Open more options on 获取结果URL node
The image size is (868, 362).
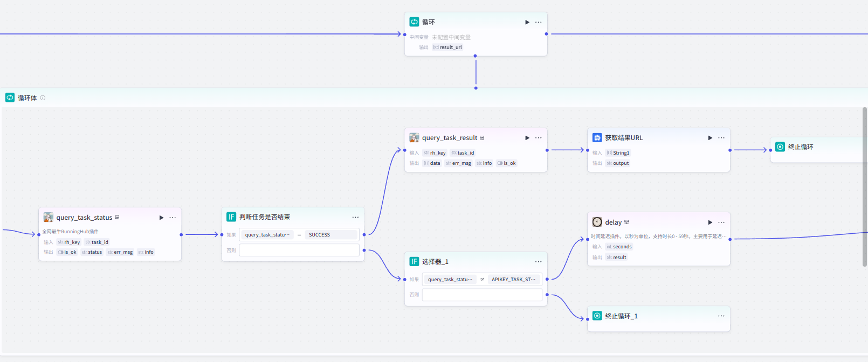[x=721, y=138]
